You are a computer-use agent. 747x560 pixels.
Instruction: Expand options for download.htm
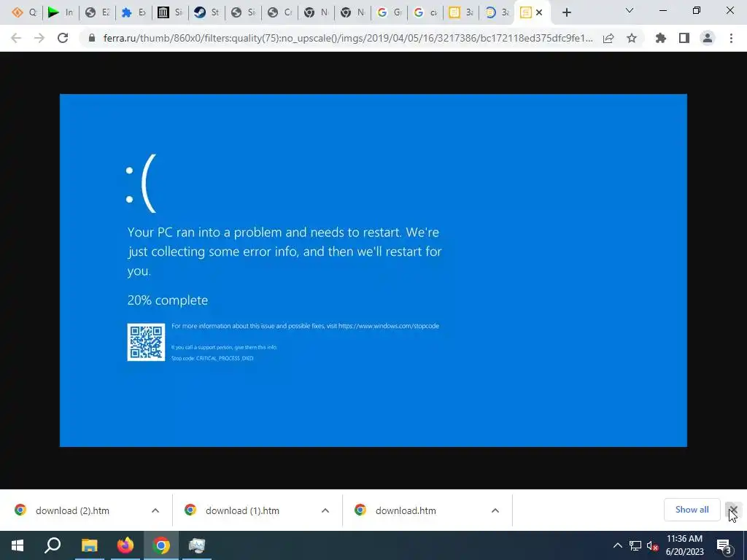(x=495, y=510)
